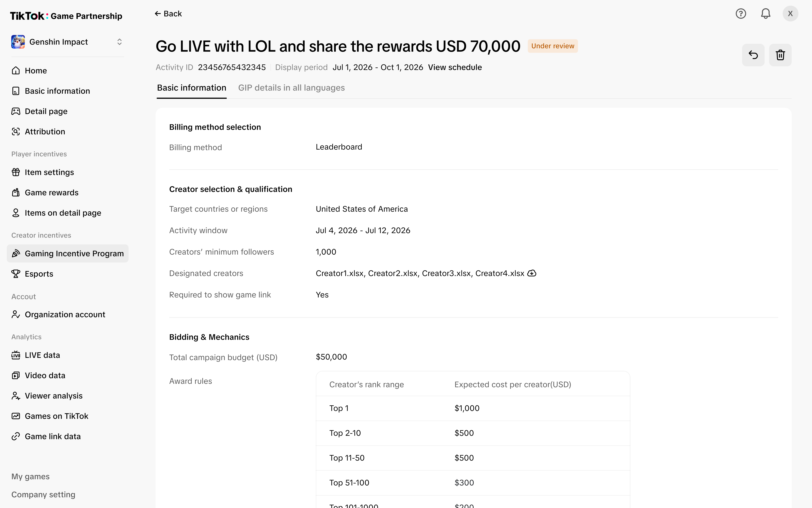
Task: Click the Home house icon
Action: [x=16, y=71]
